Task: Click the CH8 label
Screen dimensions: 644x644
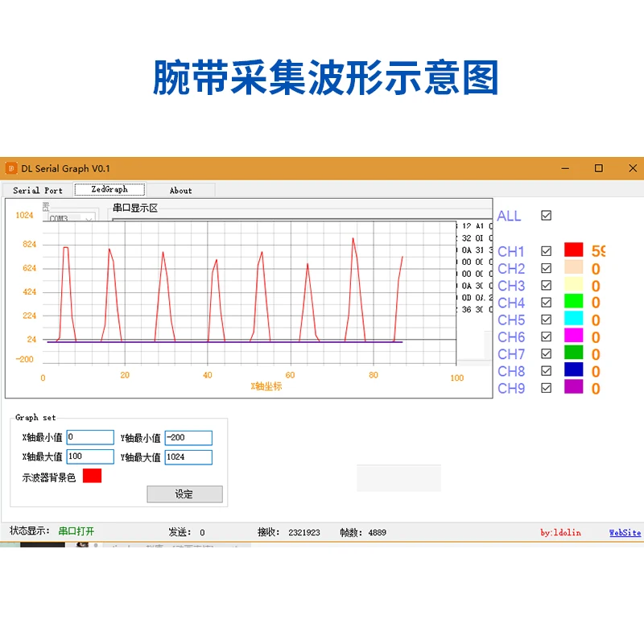Action: 511,371
